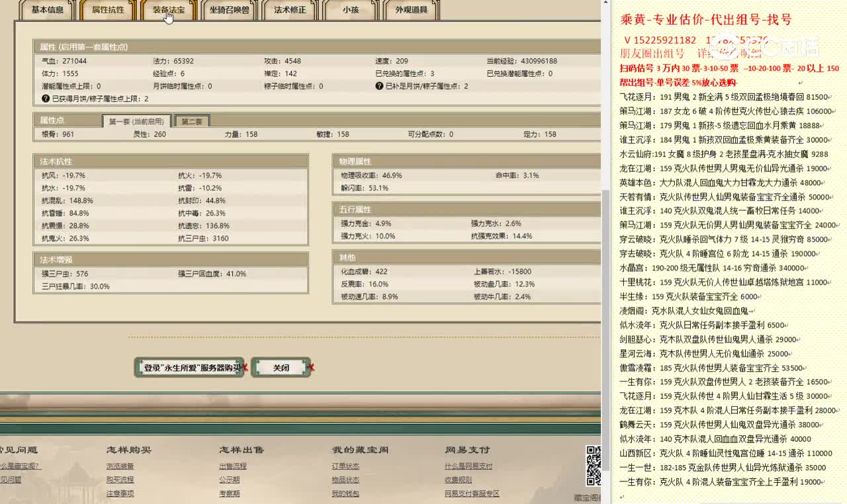Click the 水云仙府 191 女魔 listing
This screenshot has height=504, width=847.
723,154
